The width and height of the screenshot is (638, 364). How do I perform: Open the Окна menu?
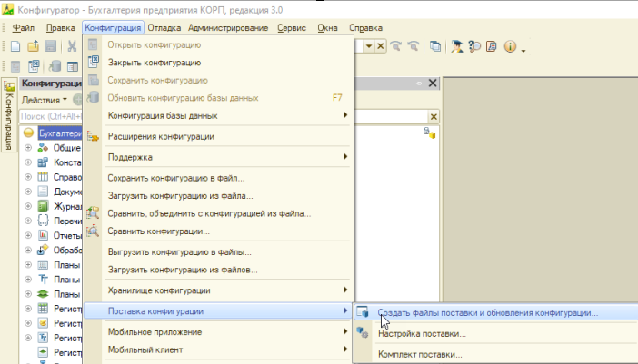tap(327, 28)
